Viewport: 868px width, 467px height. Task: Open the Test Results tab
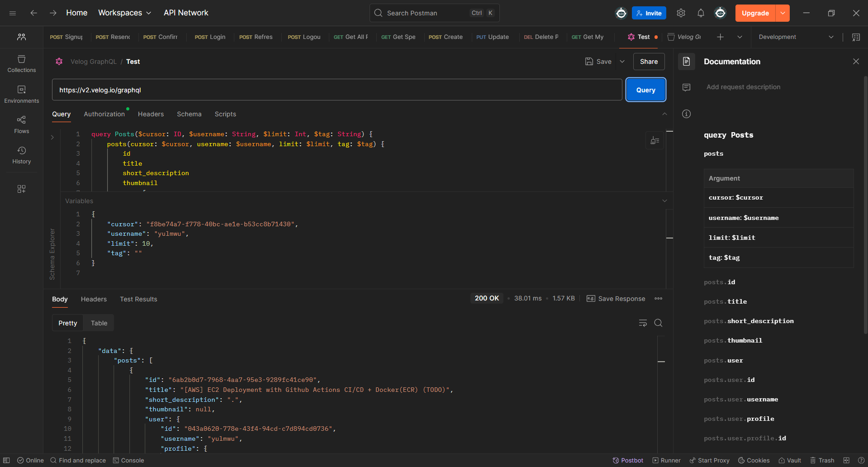click(x=138, y=299)
